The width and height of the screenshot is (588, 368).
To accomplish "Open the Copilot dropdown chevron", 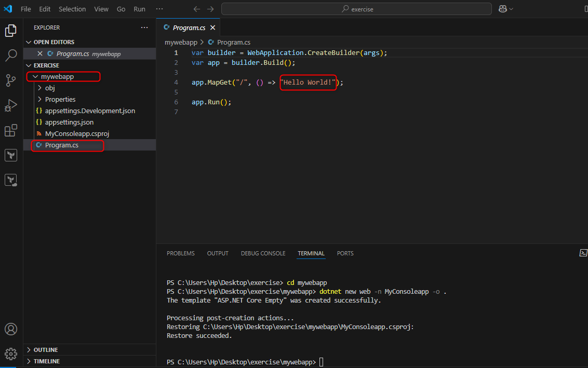I will tap(511, 9).
